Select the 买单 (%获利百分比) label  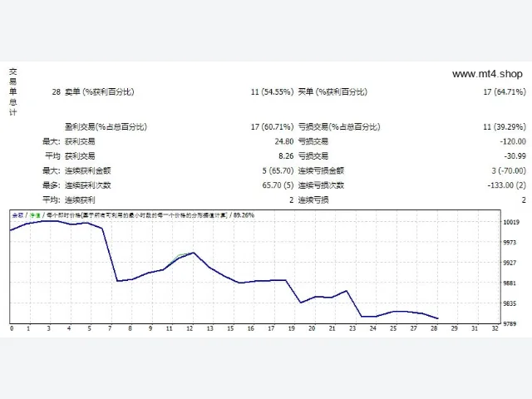click(x=332, y=92)
